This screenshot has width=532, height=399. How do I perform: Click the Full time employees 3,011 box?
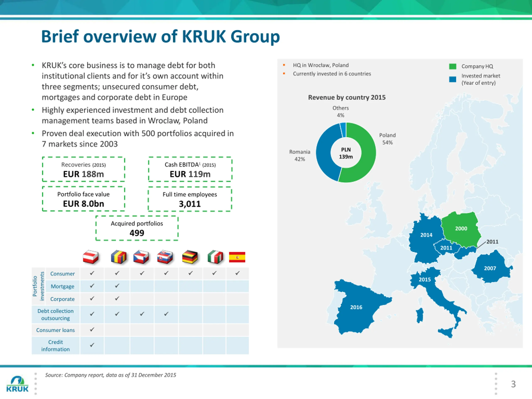click(x=190, y=199)
